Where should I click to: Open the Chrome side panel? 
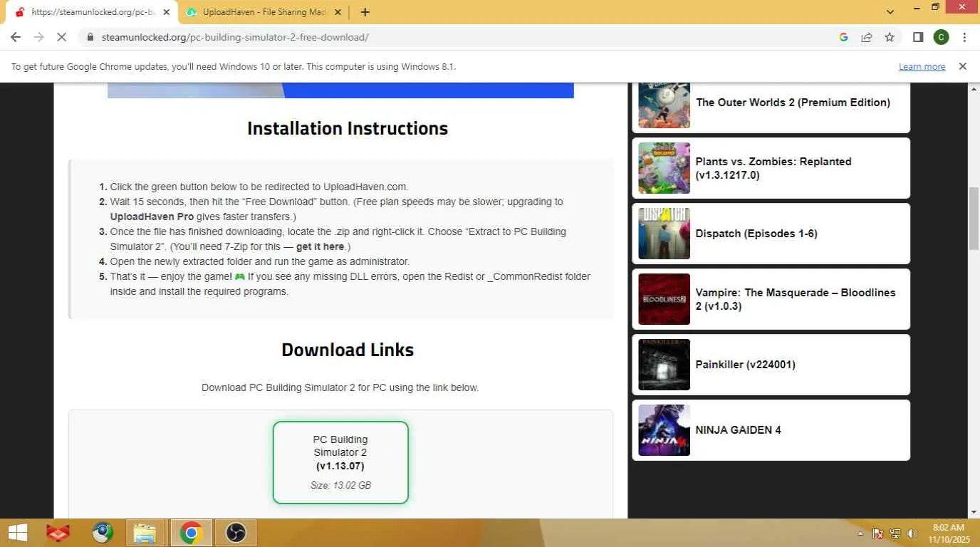point(918,37)
